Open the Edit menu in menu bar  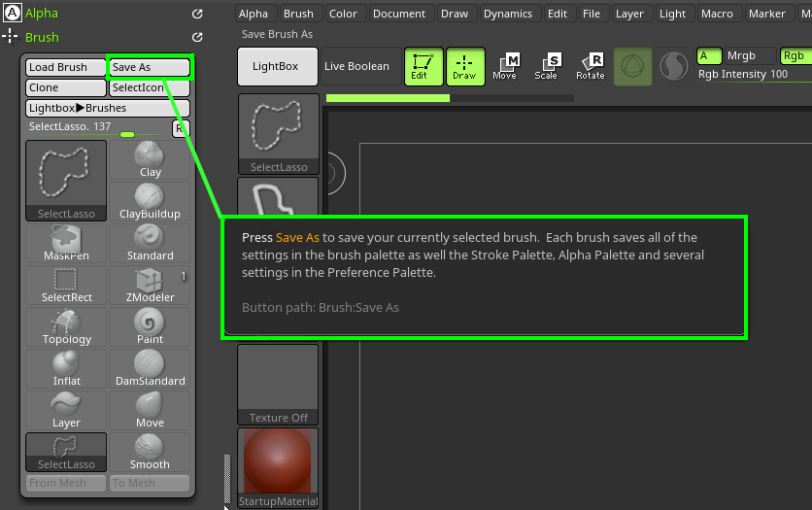558,14
